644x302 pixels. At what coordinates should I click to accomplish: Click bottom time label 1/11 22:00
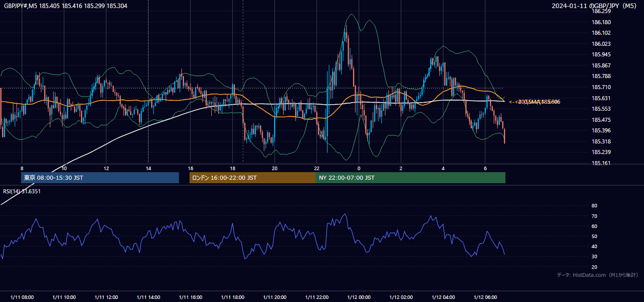pos(316,297)
